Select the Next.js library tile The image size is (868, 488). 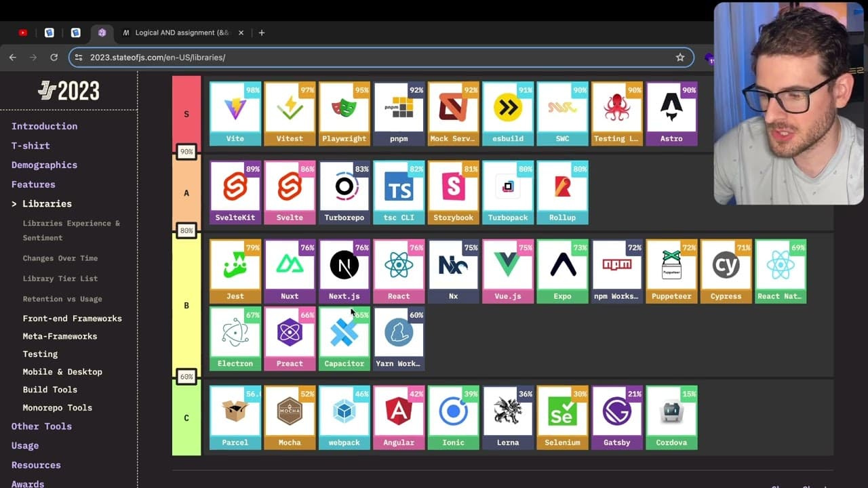coord(344,271)
